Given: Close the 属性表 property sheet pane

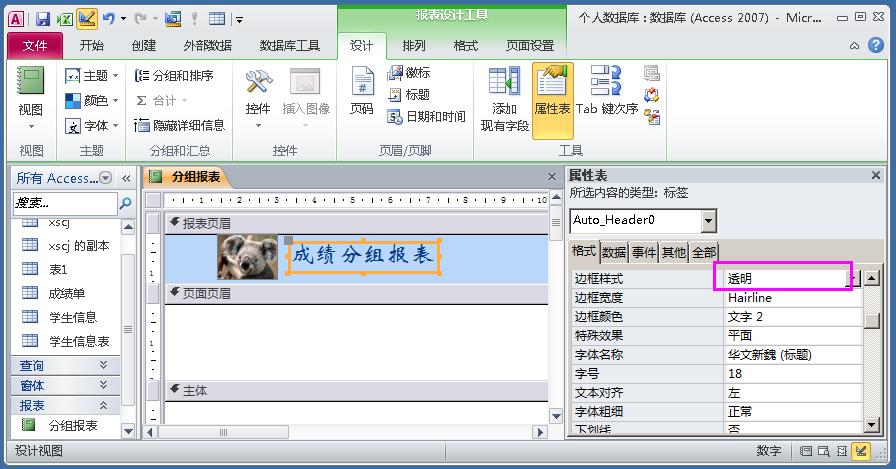Looking at the screenshot, I should pos(875,175).
